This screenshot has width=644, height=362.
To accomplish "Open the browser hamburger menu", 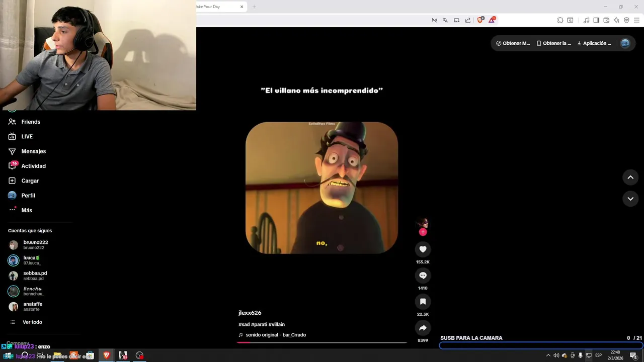I will click(x=636, y=20).
